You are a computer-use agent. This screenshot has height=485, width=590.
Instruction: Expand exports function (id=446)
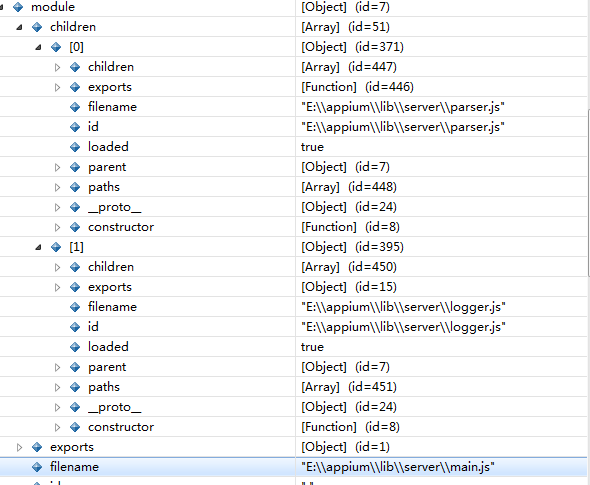tap(57, 87)
